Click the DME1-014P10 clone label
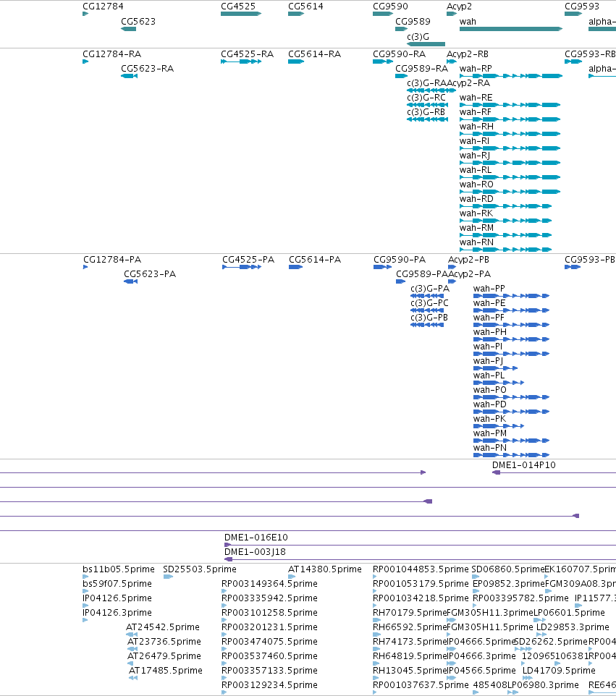The image size is (616, 696). coord(523,464)
